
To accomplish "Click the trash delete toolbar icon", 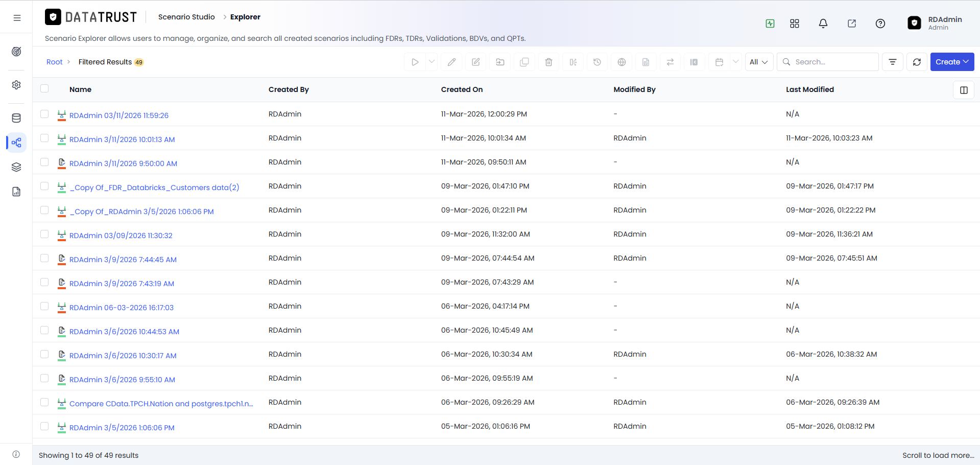I will 549,62.
